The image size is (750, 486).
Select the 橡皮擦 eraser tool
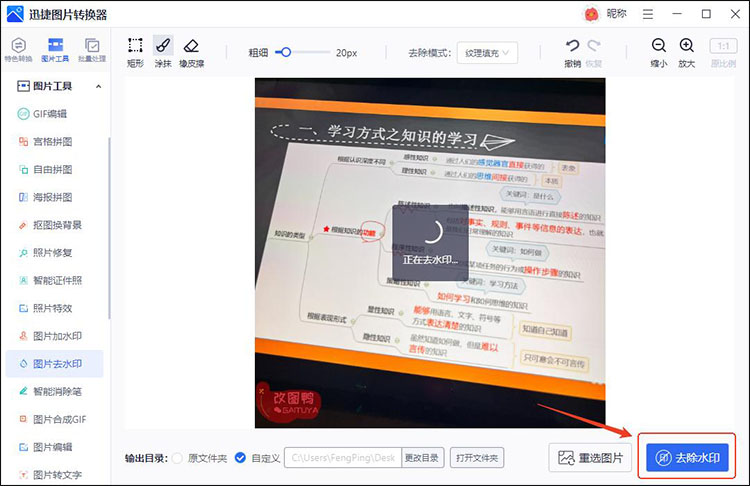[192, 50]
